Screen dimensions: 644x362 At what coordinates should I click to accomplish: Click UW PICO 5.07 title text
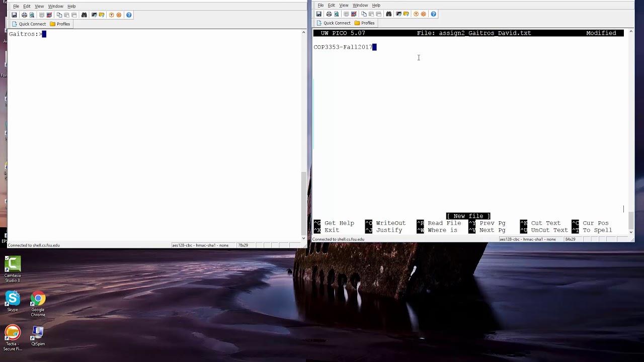click(x=343, y=33)
